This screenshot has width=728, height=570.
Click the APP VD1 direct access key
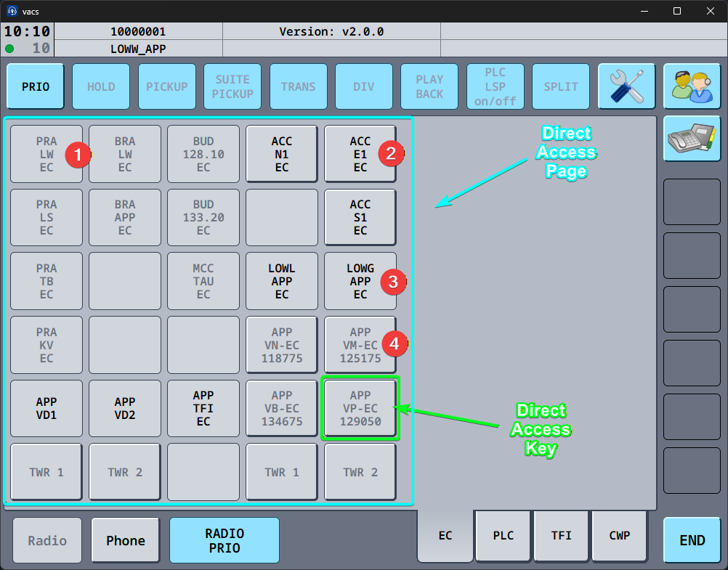tap(46, 408)
